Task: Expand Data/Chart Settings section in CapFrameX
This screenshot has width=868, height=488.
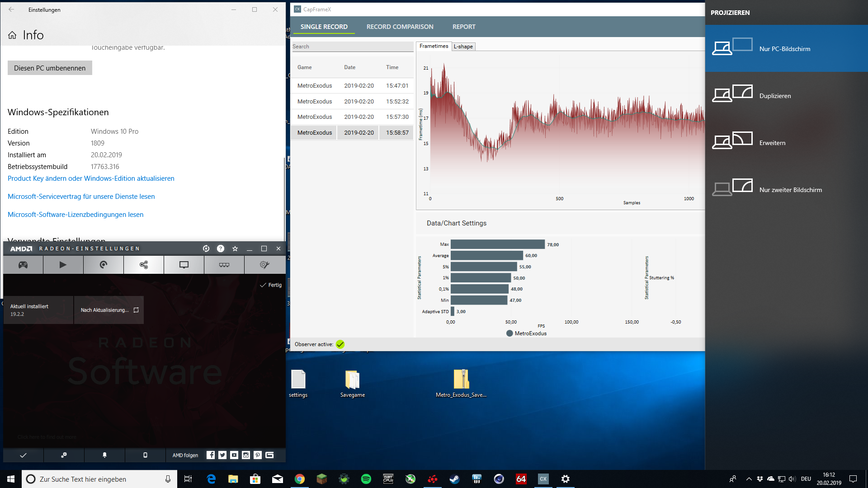Action: [457, 223]
